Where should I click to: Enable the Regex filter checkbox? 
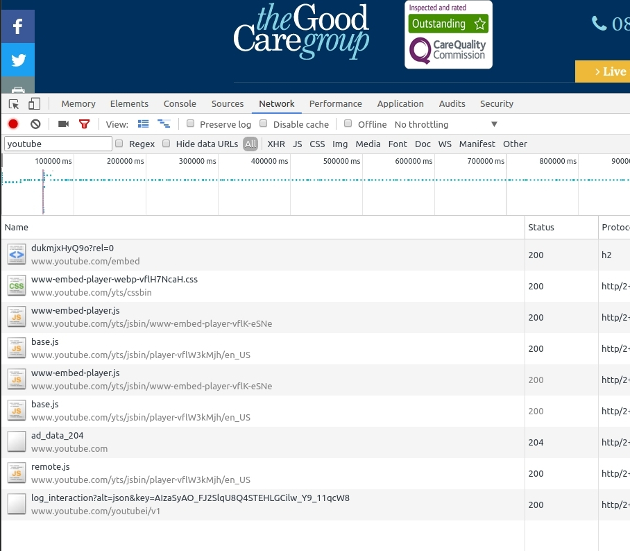pos(119,143)
